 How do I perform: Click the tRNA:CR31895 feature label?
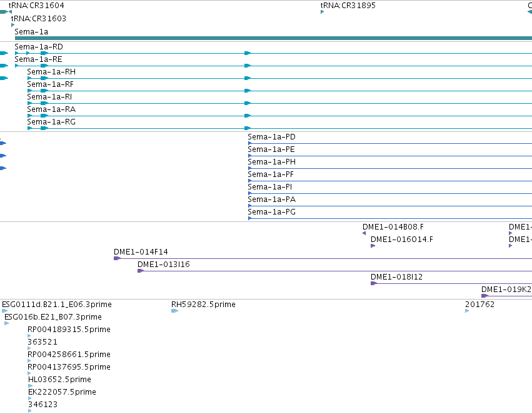[x=348, y=6]
